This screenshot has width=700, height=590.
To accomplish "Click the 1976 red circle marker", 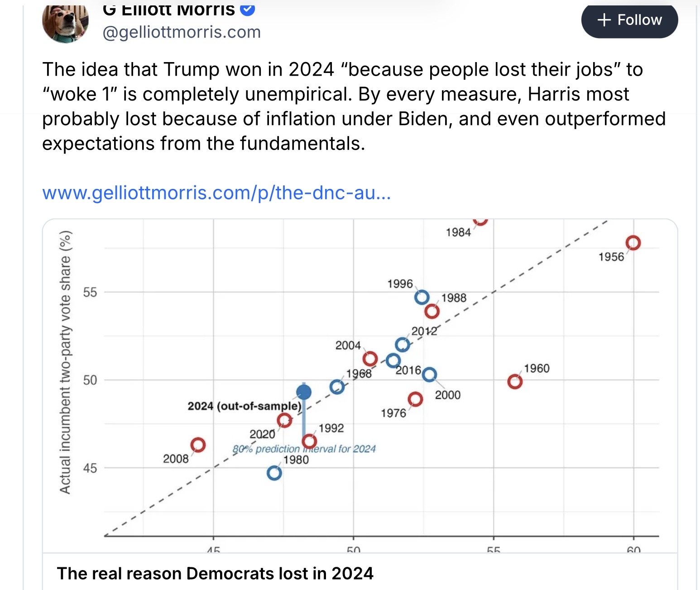I will (415, 399).
